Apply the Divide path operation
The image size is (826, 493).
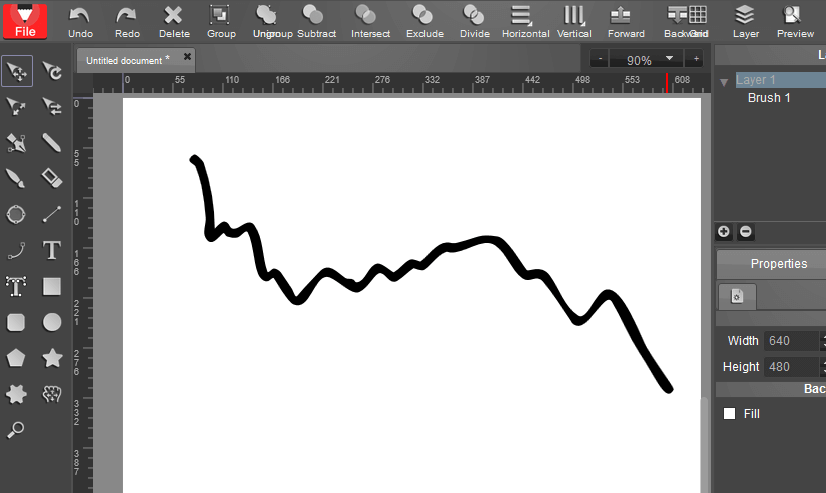pyautogui.click(x=475, y=22)
